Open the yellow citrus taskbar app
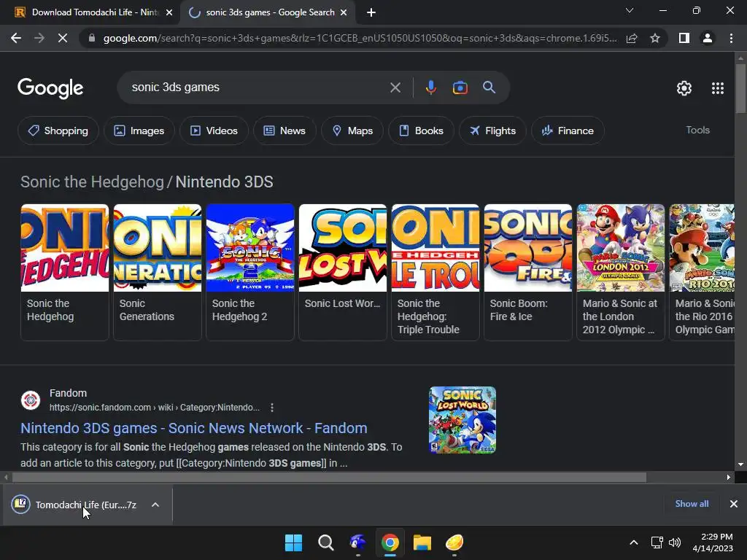Image resolution: width=747 pixels, height=560 pixels. [454, 542]
